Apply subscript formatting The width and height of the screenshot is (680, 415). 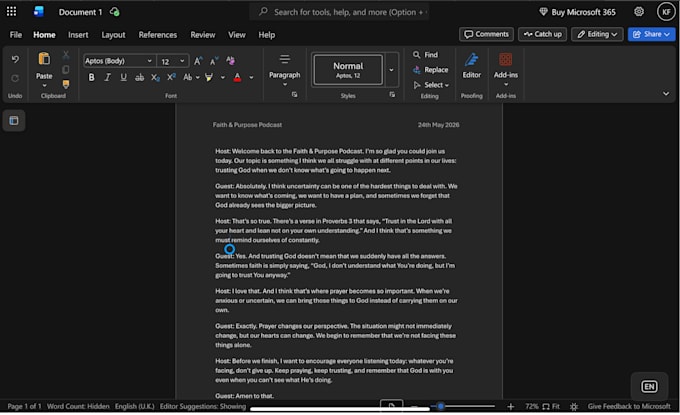pos(155,78)
